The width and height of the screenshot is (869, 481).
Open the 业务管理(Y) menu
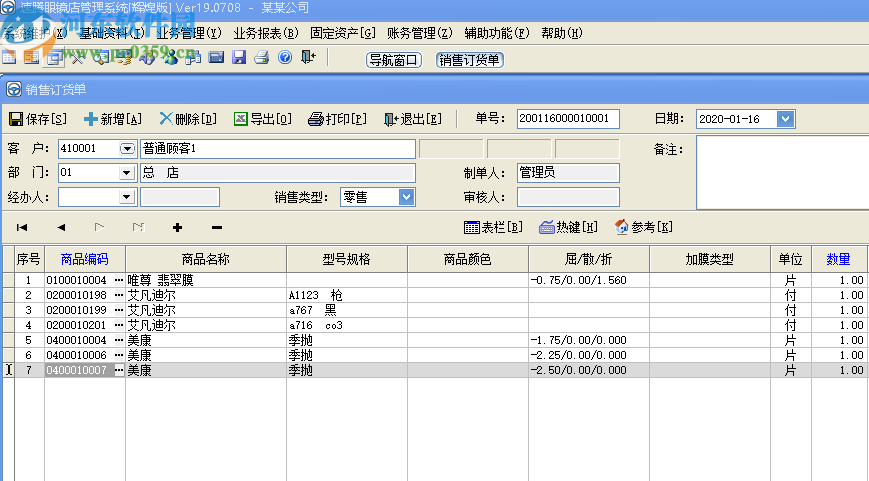click(188, 33)
